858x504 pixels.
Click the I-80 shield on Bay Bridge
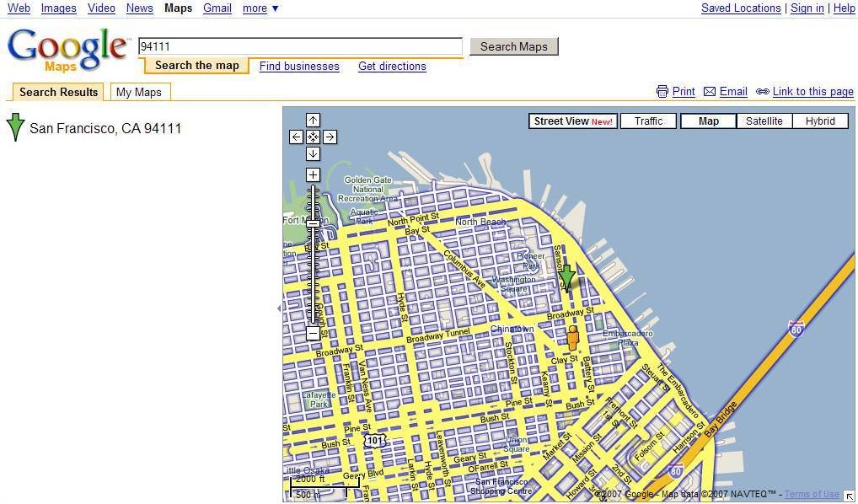click(796, 329)
